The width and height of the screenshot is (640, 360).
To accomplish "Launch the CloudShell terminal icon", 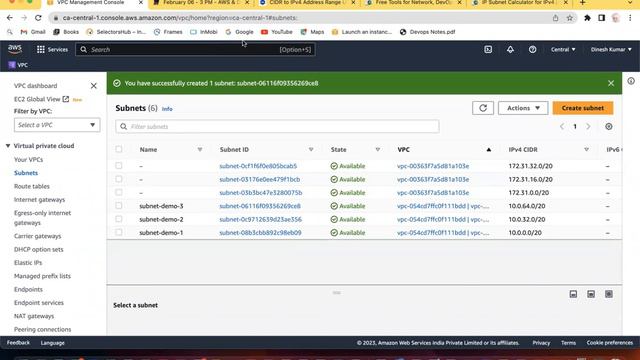I will pos(488,49).
